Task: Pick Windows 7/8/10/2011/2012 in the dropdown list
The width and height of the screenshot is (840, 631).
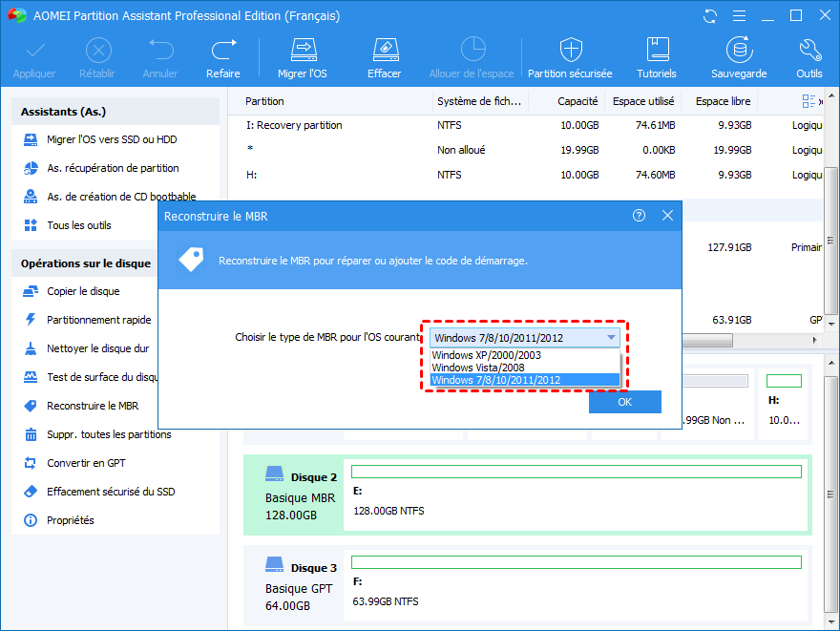Action: [495, 380]
